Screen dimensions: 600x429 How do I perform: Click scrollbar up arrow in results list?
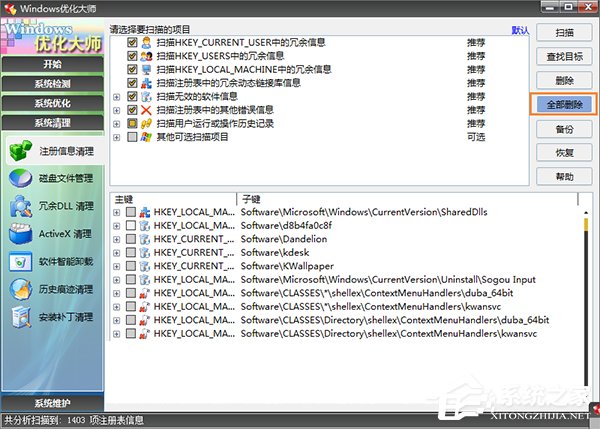(x=586, y=212)
